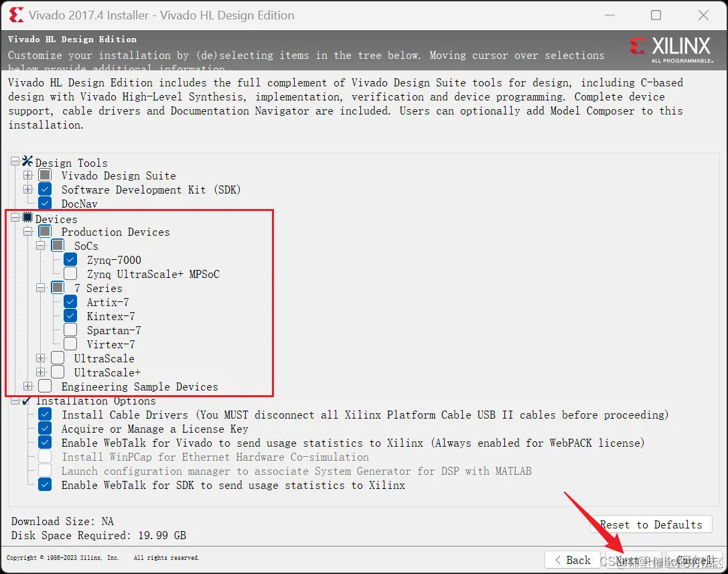Uncheck Enable WebTalk for Vivado
The image size is (728, 574).
coord(45,442)
